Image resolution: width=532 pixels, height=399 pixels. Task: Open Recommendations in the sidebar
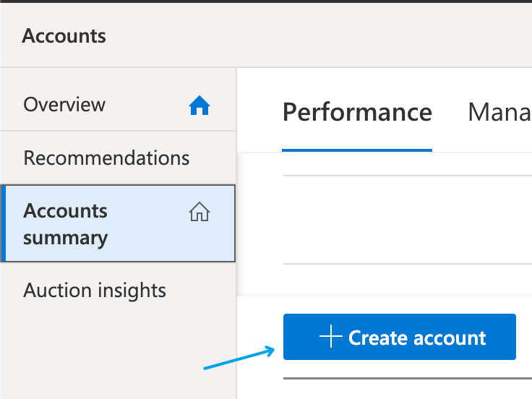118,158
